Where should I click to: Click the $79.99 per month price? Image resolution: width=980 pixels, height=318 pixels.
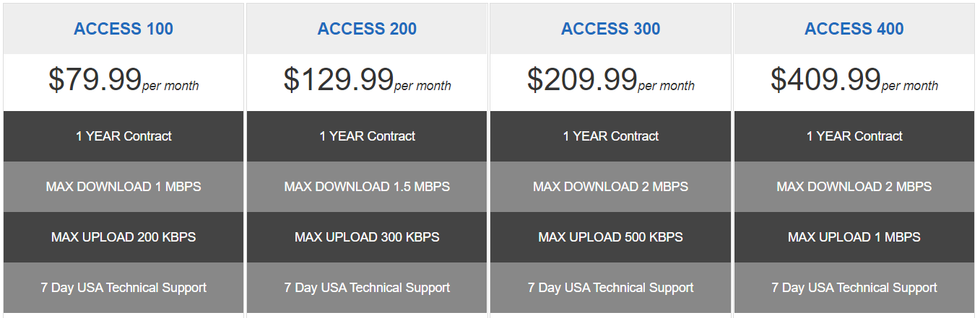click(x=123, y=80)
